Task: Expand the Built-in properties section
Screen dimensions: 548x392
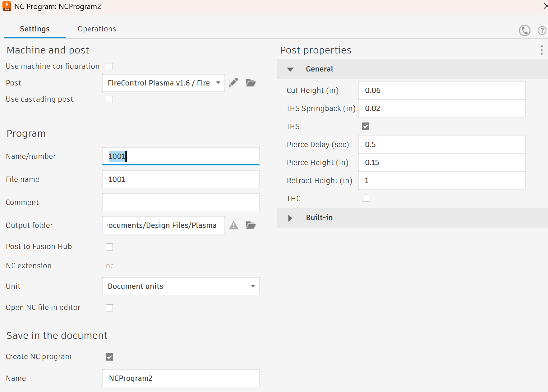Action: 290,218
